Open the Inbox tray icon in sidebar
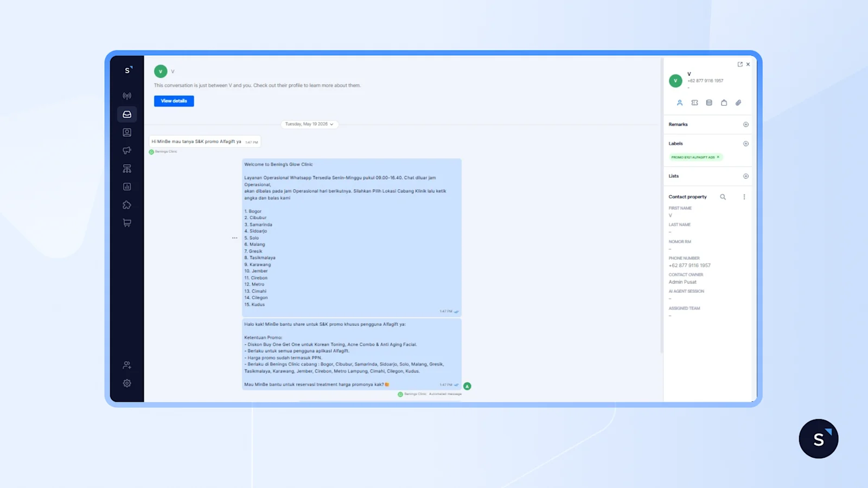The width and height of the screenshot is (868, 488). coord(127,114)
